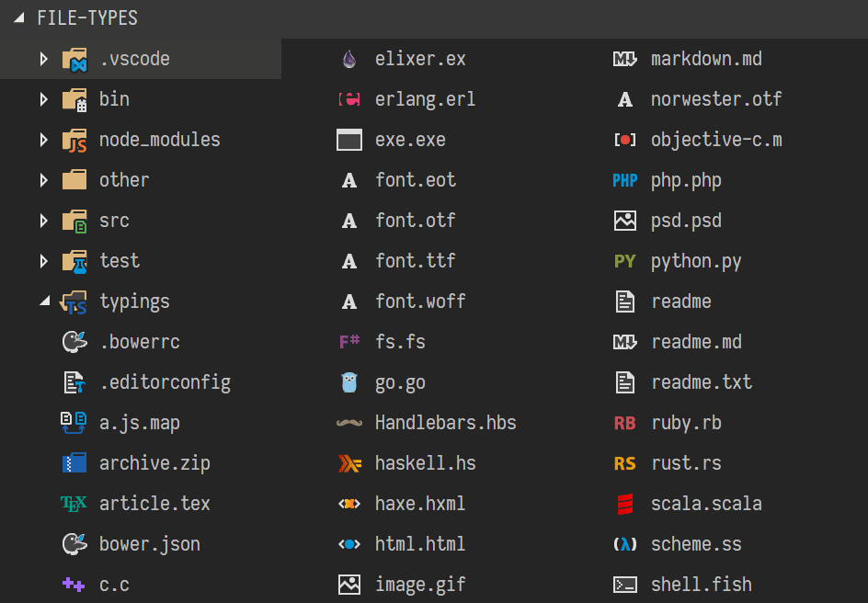
Task: Click the Haskell lambda icon beside haskell.hs
Action: [x=349, y=462]
